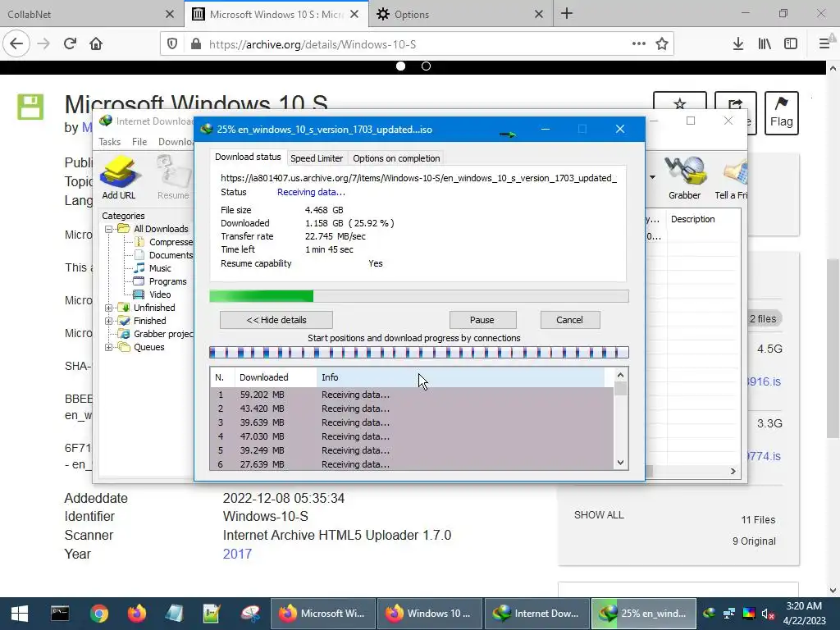Launch Chrome from taskbar
This screenshot has width=840, height=630.
(99, 614)
